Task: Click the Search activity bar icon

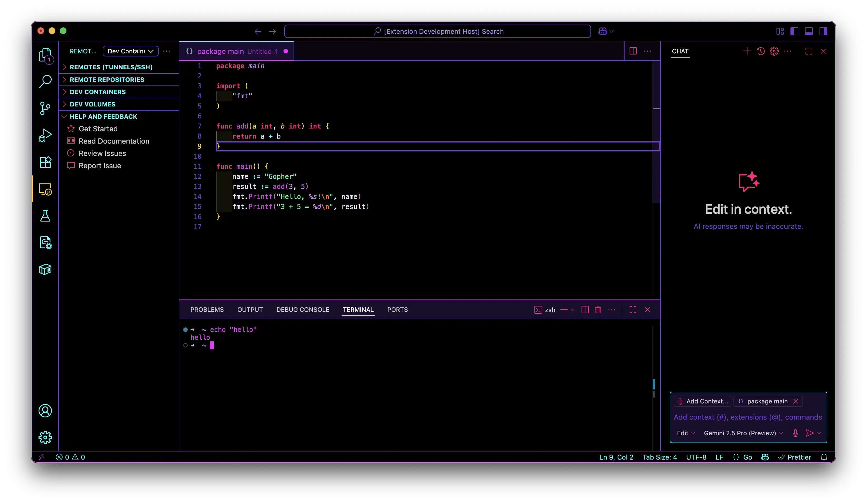Action: 45,82
